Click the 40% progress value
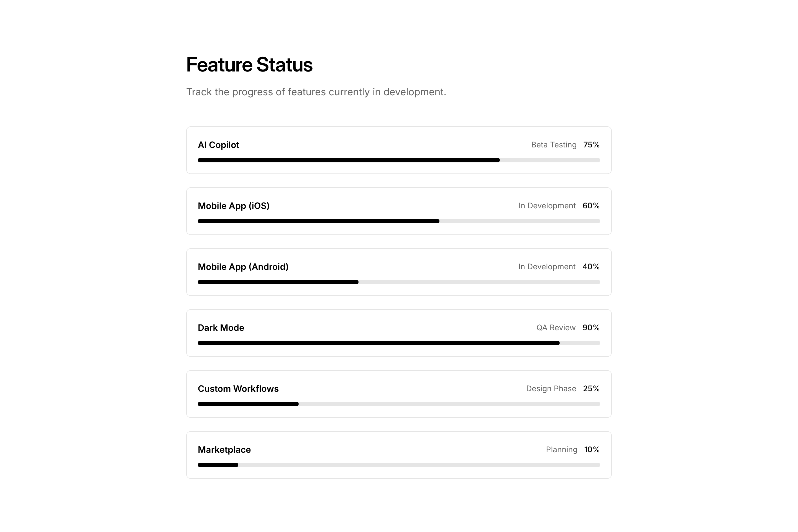The image size is (798, 532). click(x=591, y=267)
